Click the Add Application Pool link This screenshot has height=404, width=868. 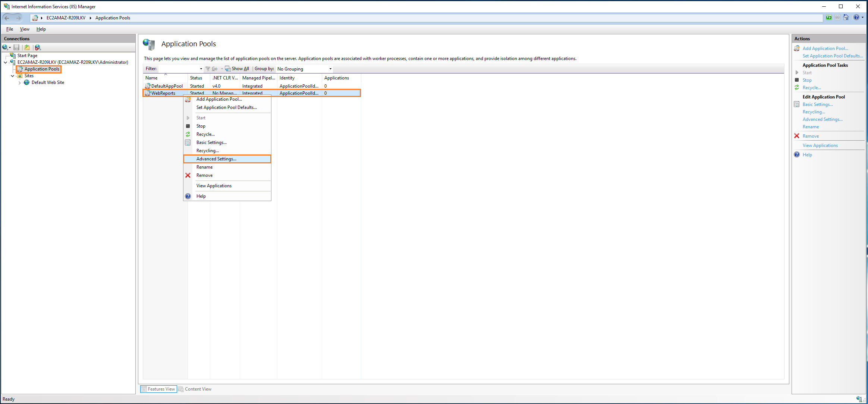(825, 48)
